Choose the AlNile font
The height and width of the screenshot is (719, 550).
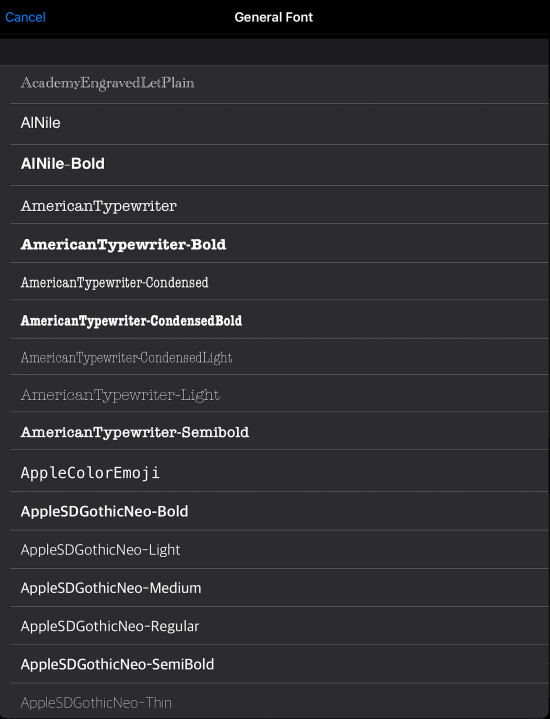click(275, 124)
